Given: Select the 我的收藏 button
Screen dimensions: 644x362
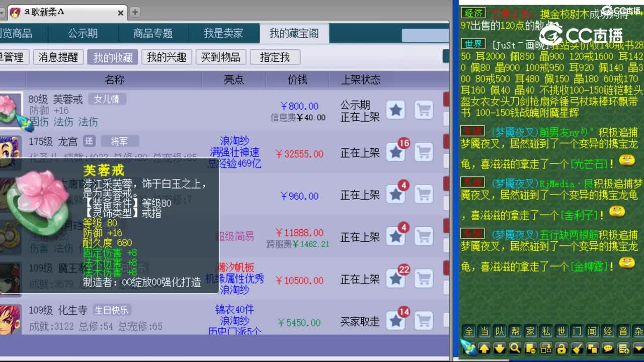Looking at the screenshot, I should tap(113, 57).
